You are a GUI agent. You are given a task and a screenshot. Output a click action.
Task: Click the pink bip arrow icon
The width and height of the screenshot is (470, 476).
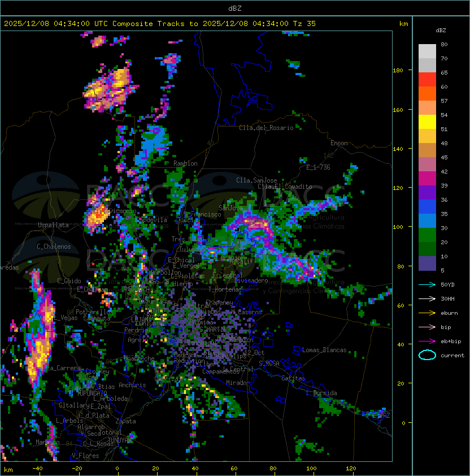pos(427,327)
